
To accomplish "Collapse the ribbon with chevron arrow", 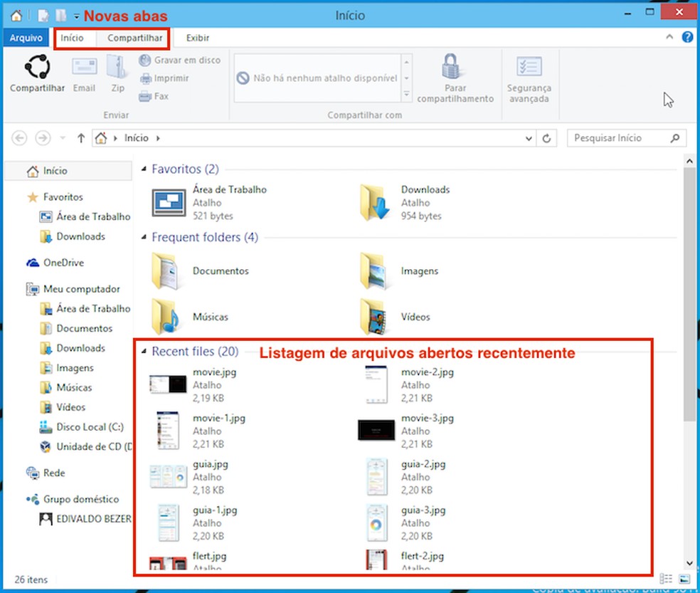I will tap(669, 37).
